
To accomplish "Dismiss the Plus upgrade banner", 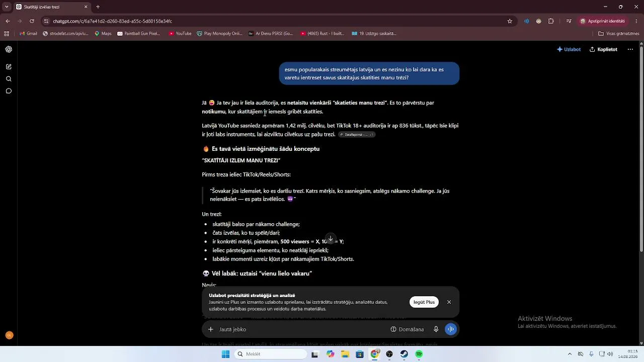I will coord(449,302).
